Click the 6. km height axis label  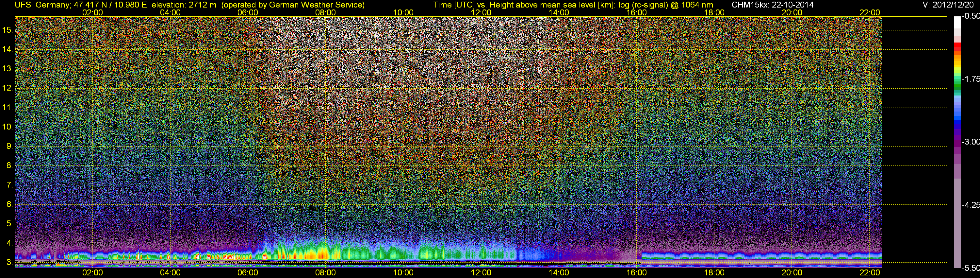[9, 204]
